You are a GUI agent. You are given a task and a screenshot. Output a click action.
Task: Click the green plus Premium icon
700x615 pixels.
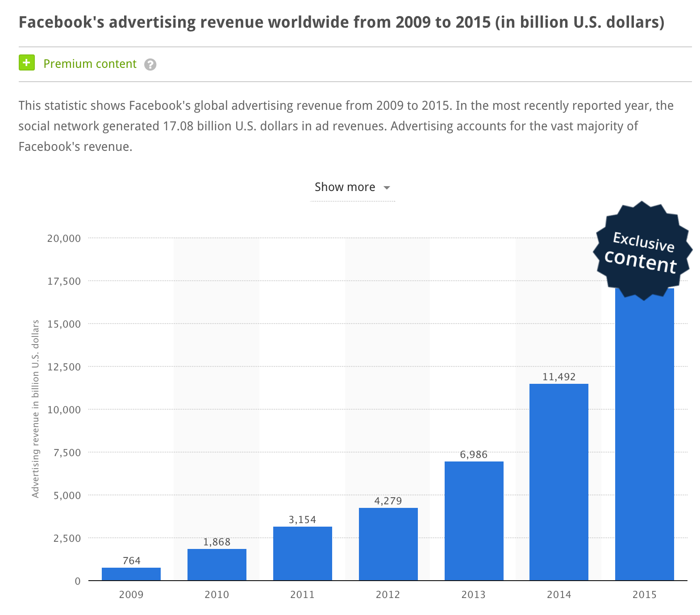point(27,63)
